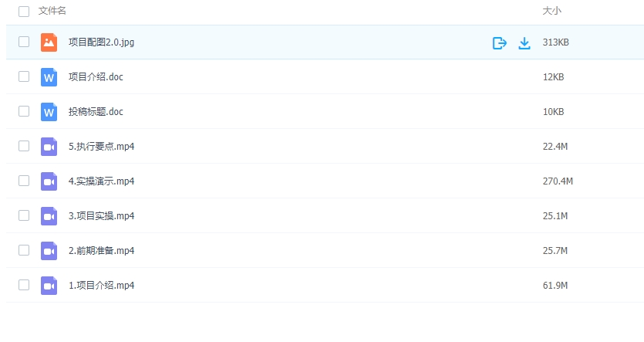Sort files by the 大小 column header

point(551,12)
